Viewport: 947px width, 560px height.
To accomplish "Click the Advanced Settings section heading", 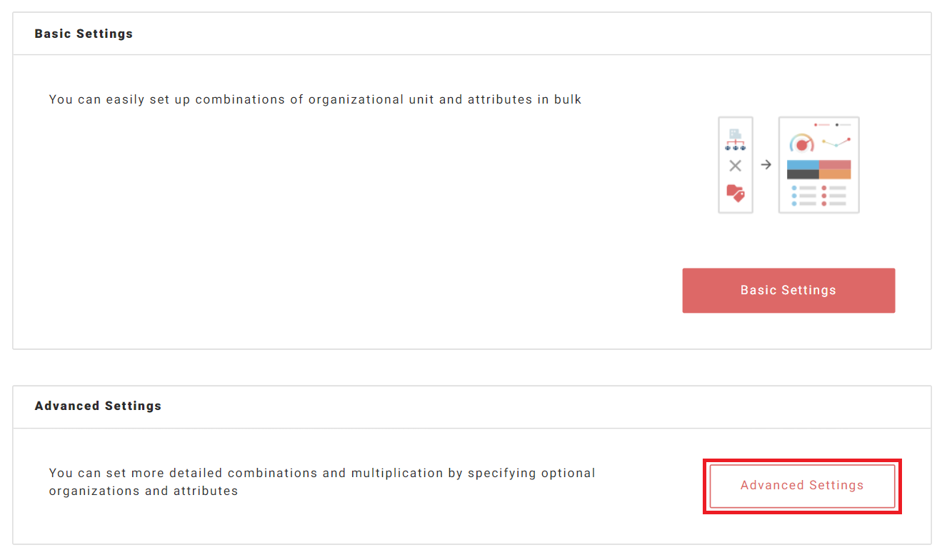I will [x=98, y=406].
